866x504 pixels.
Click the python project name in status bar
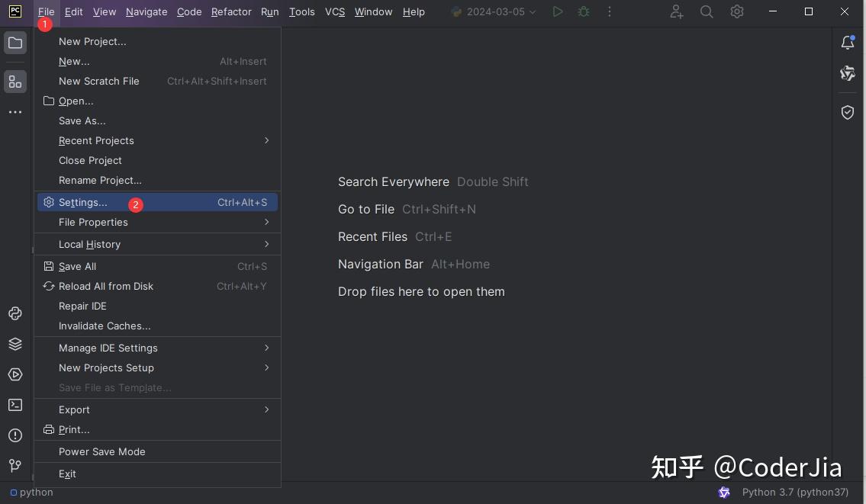pos(32,493)
